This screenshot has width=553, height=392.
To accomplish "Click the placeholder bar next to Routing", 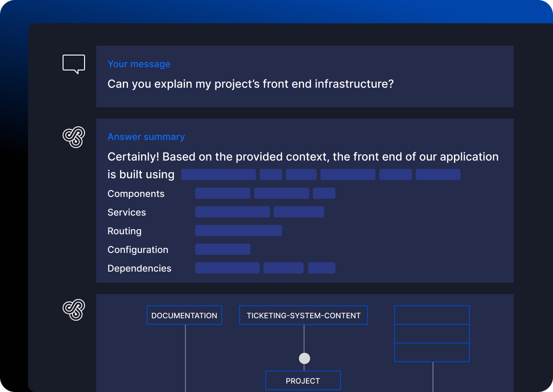I will click(x=238, y=231).
